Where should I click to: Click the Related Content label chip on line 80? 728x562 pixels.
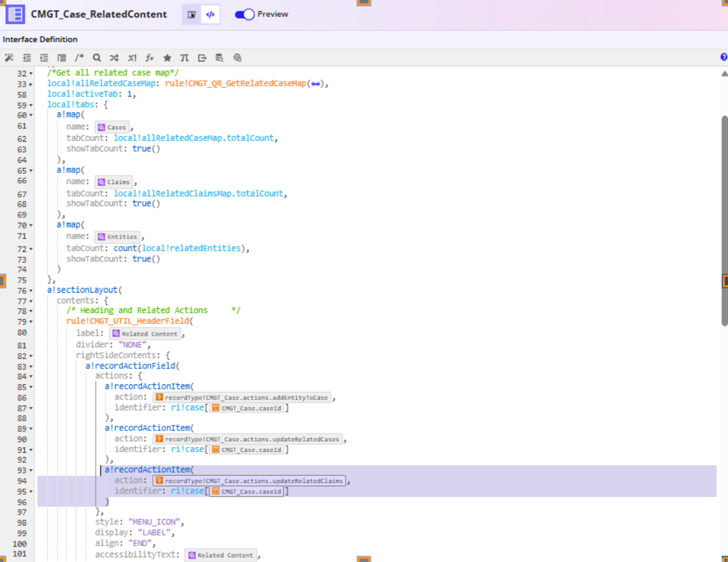[145, 333]
